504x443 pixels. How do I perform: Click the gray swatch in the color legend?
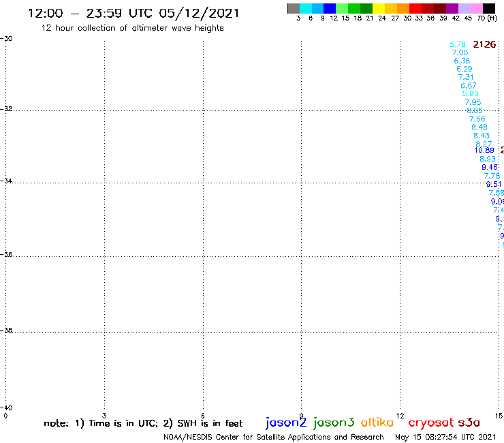click(294, 8)
